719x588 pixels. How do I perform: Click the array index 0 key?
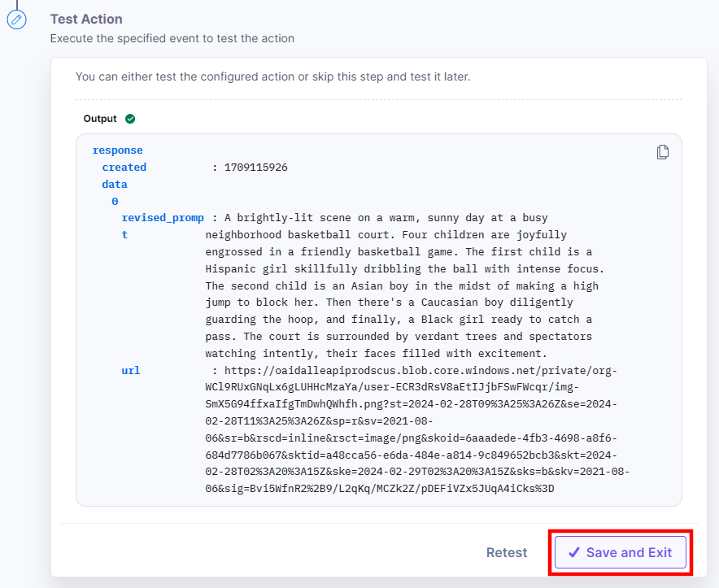tap(115, 201)
